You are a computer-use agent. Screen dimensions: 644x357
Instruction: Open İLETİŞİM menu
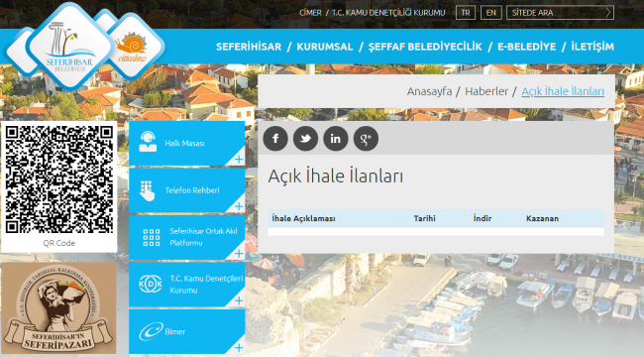coord(592,47)
